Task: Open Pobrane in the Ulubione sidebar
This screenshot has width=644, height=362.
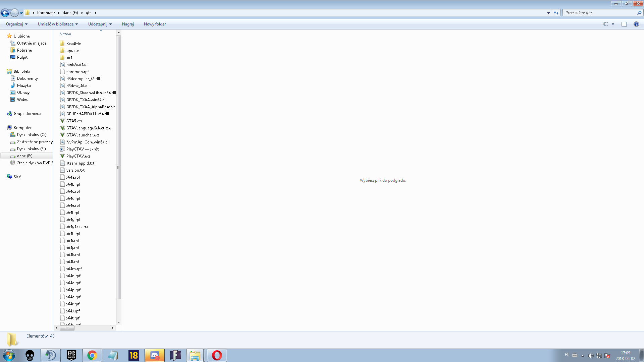Action: 24,50
